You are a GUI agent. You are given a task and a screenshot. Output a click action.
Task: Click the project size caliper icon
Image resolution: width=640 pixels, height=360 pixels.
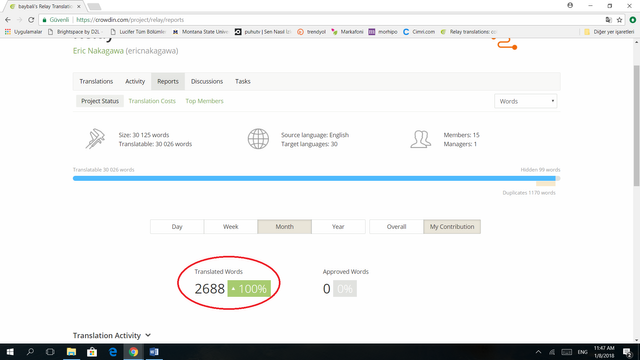(95, 139)
